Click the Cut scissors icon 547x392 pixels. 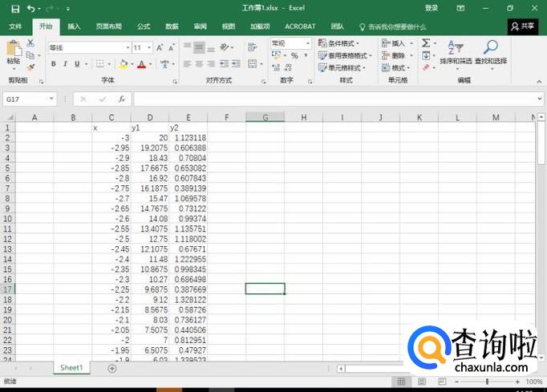pos(30,43)
